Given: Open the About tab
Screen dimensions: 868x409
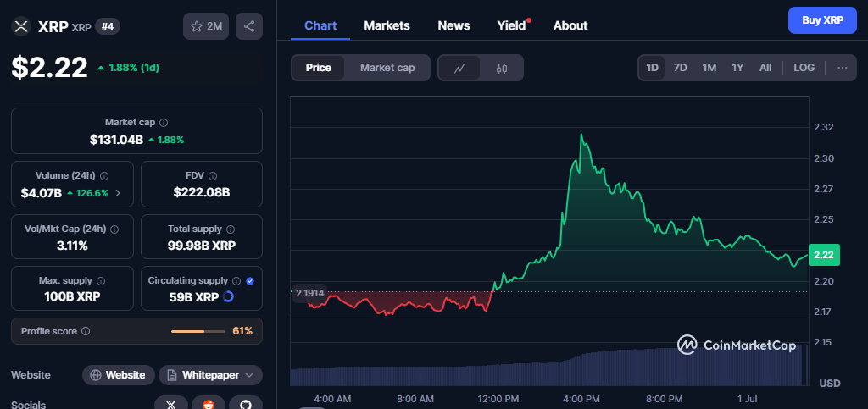Looking at the screenshot, I should 570,25.
